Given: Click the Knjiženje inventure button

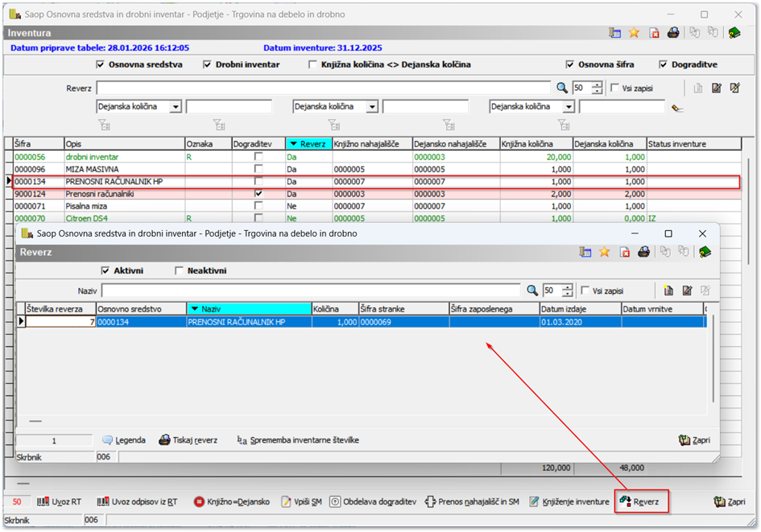Looking at the screenshot, I should click(x=569, y=502).
